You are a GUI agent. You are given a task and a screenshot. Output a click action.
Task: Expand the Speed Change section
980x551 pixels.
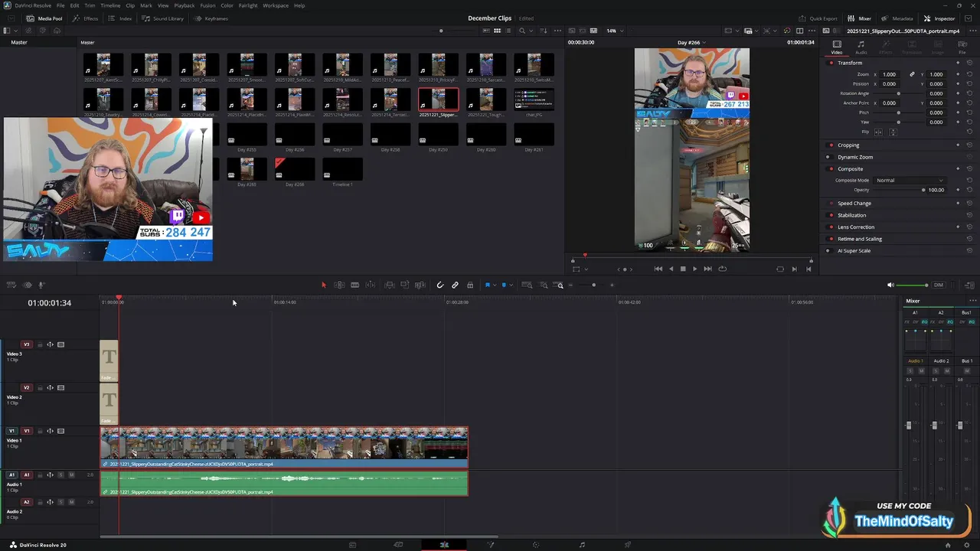point(854,203)
